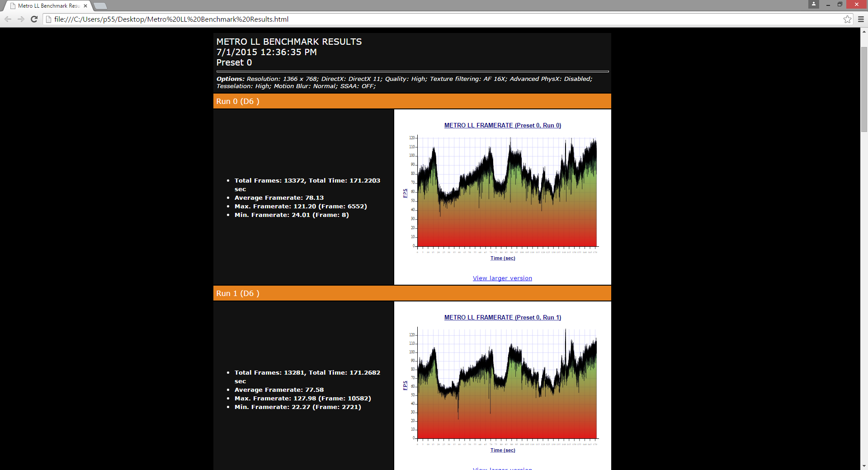Open METRO LL FRAMERATE Preset 0, Run 0 link
This screenshot has width=868, height=470.
coord(503,126)
